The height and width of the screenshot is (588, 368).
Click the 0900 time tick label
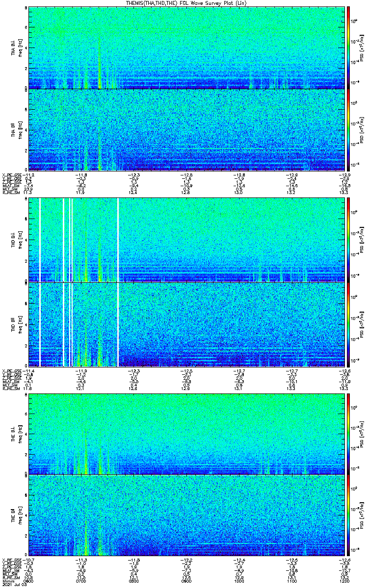187,581
